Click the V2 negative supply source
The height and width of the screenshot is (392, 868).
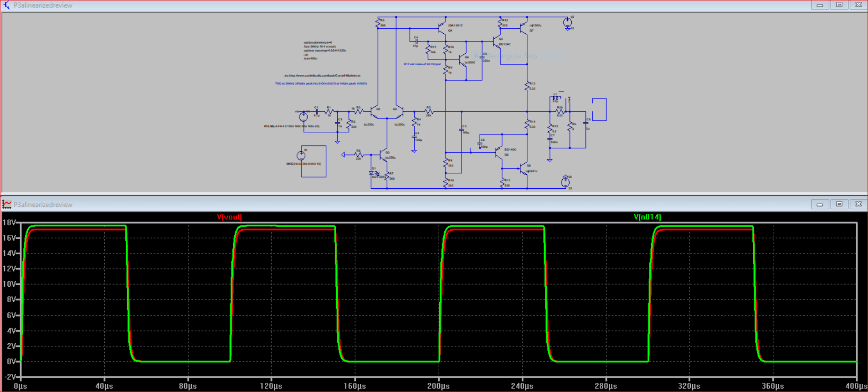565,182
